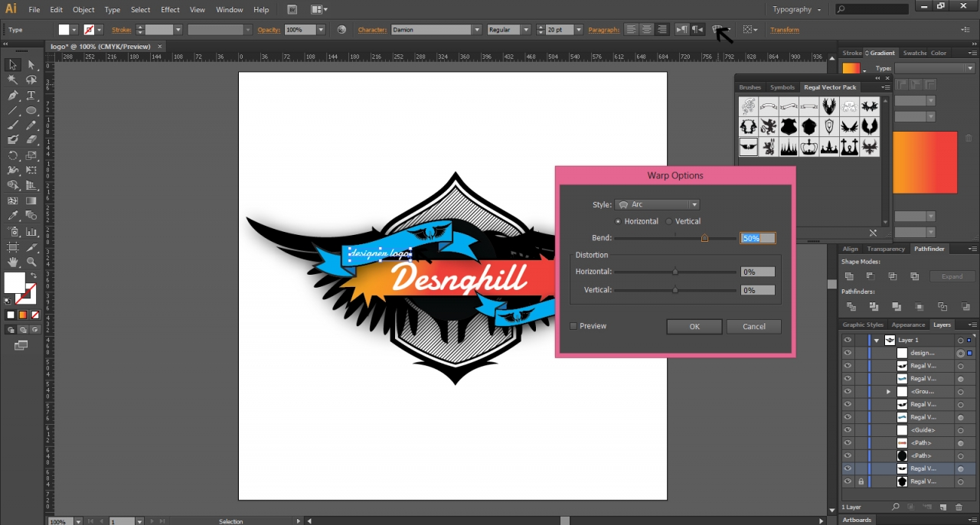Enable the Preview checkbox in Warp Options

573,326
